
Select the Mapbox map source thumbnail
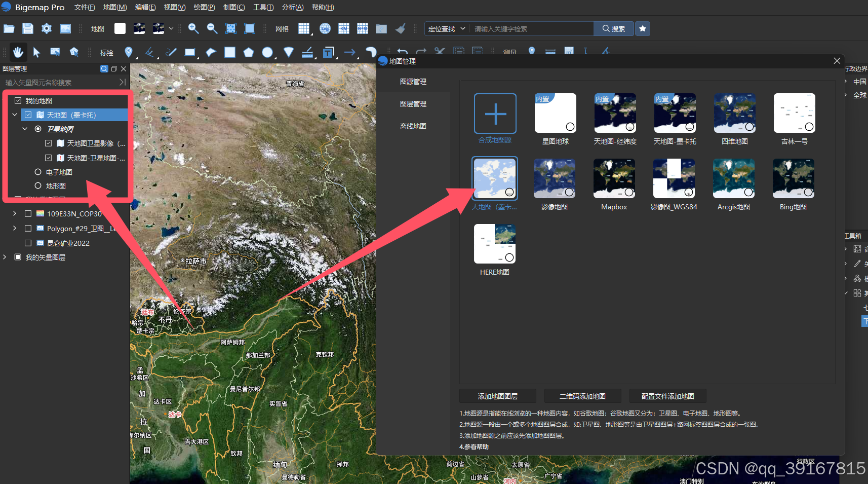pos(614,178)
